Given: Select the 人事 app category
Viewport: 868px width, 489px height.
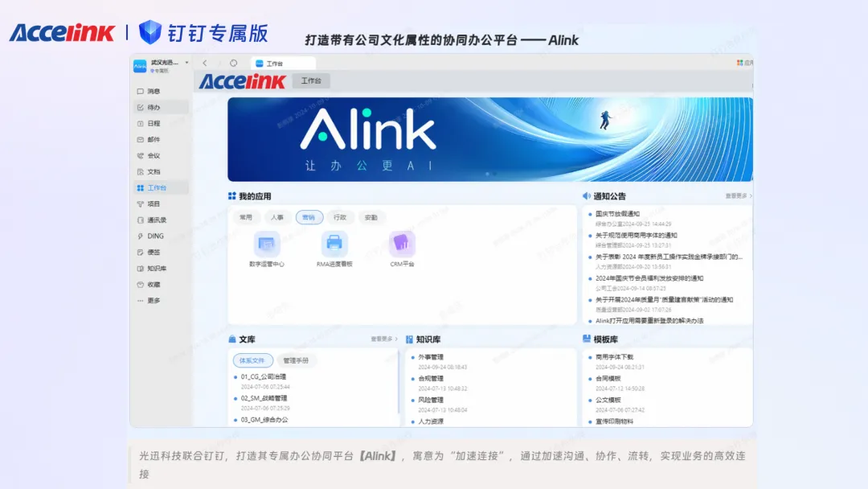Looking at the screenshot, I should 277,218.
